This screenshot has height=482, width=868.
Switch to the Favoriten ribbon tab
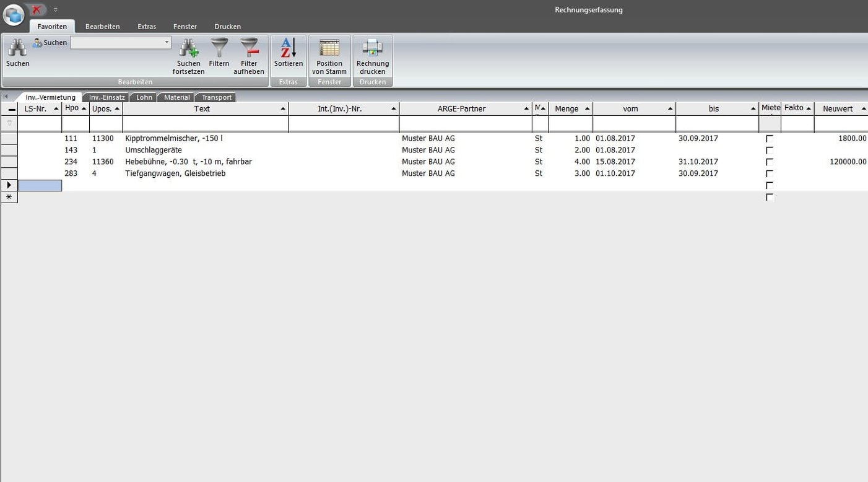pyautogui.click(x=52, y=27)
